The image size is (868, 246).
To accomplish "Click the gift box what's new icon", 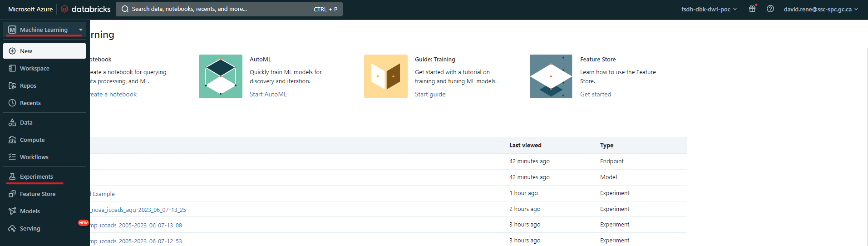I will click(x=752, y=9).
